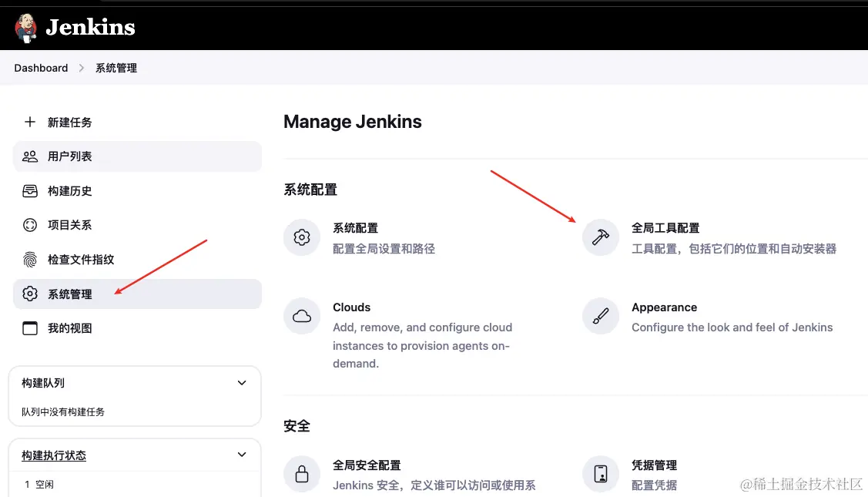Click the 安全 section heading
The height and width of the screenshot is (497, 868).
click(297, 426)
